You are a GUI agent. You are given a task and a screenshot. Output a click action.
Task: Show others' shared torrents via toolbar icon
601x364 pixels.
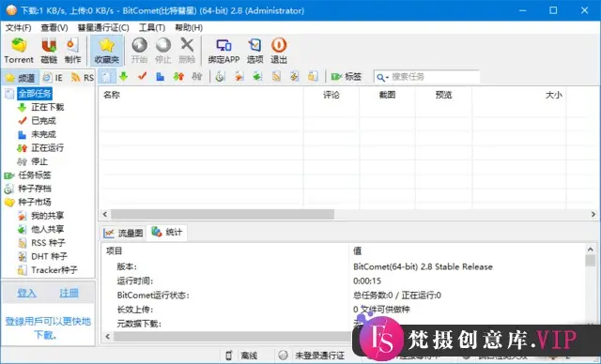[257, 77]
